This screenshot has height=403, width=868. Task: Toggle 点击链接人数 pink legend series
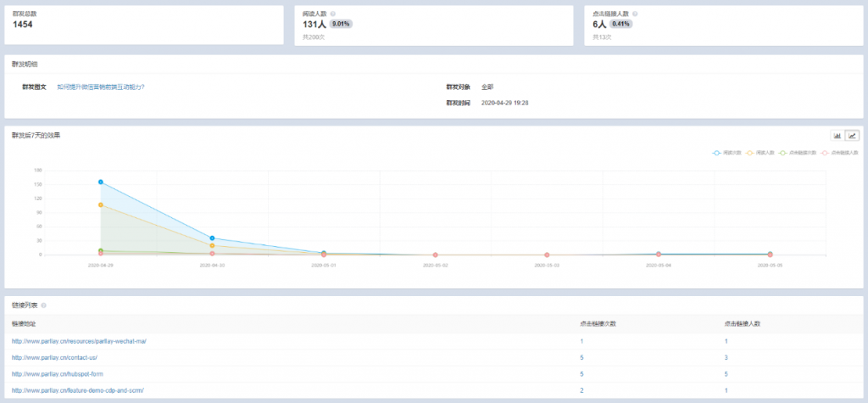coord(835,153)
